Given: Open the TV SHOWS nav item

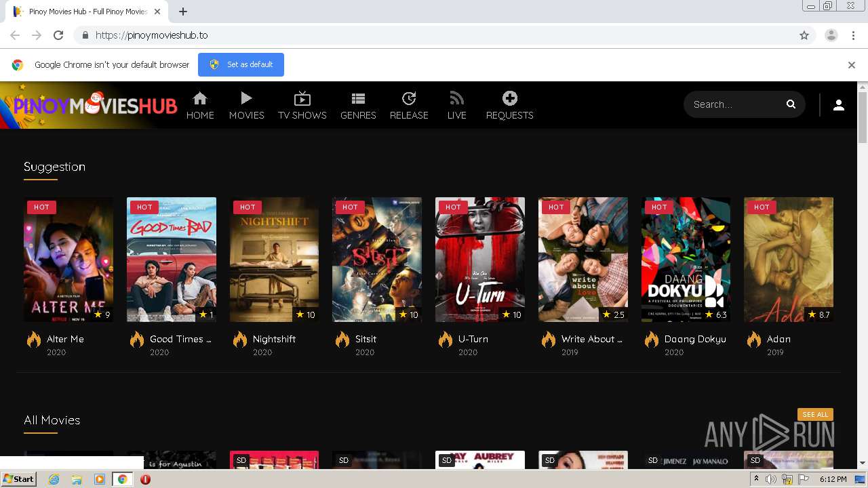Looking at the screenshot, I should tap(302, 106).
